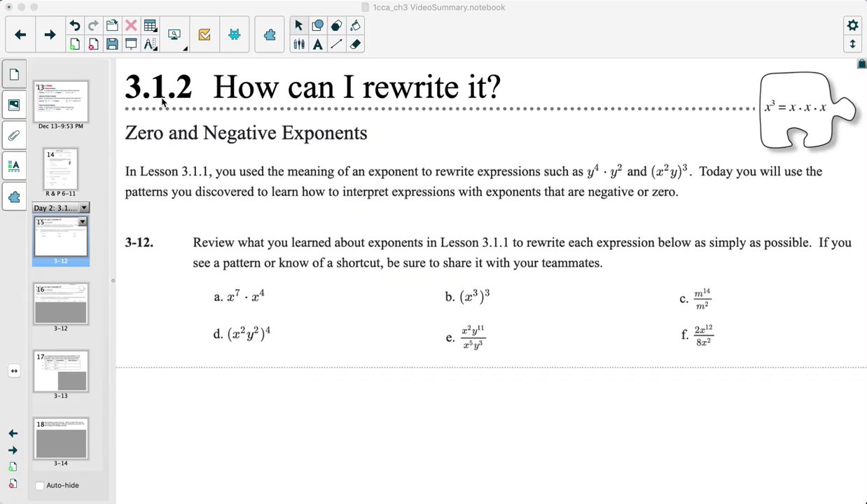Go to next page using the sidebar forward arrow

coord(13,450)
